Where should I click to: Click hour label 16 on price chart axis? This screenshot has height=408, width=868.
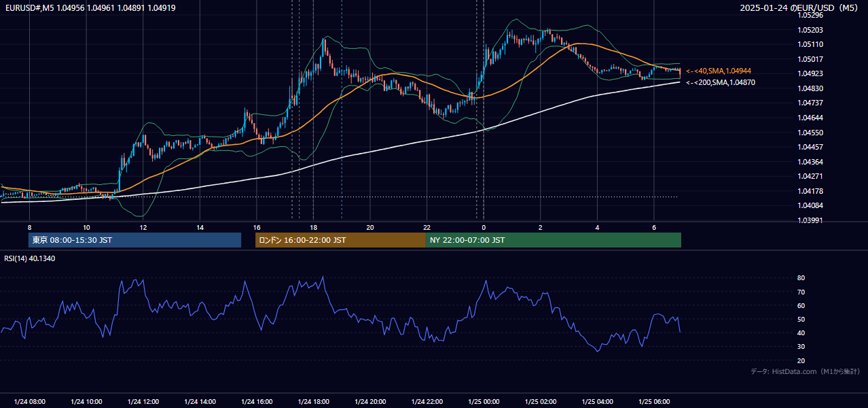[257, 227]
